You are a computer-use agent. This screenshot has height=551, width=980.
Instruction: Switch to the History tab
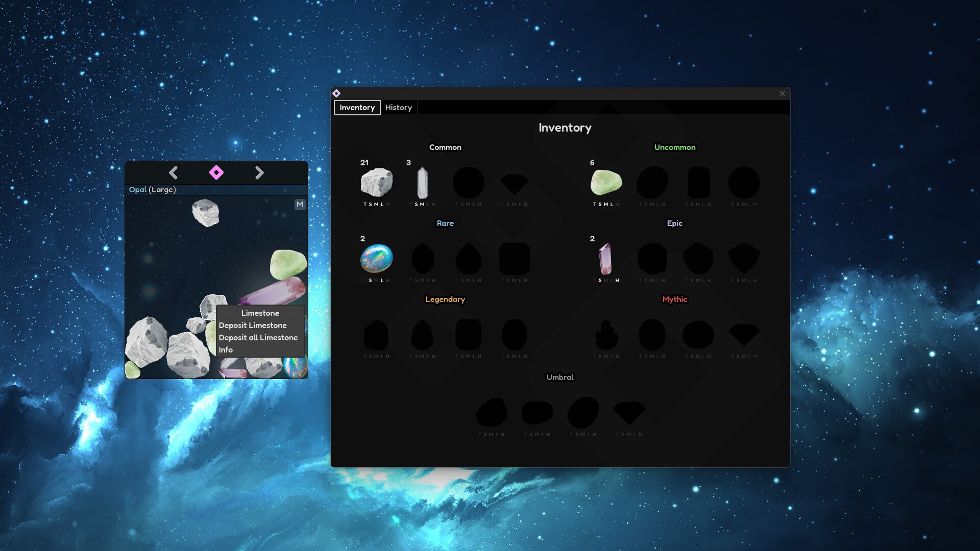click(399, 108)
